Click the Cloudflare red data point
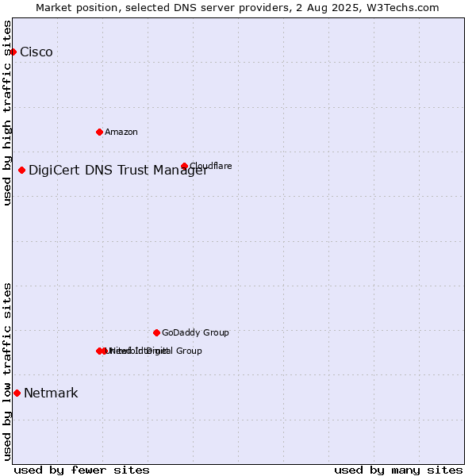Viewport: 476px width, 476px height. coord(184,166)
